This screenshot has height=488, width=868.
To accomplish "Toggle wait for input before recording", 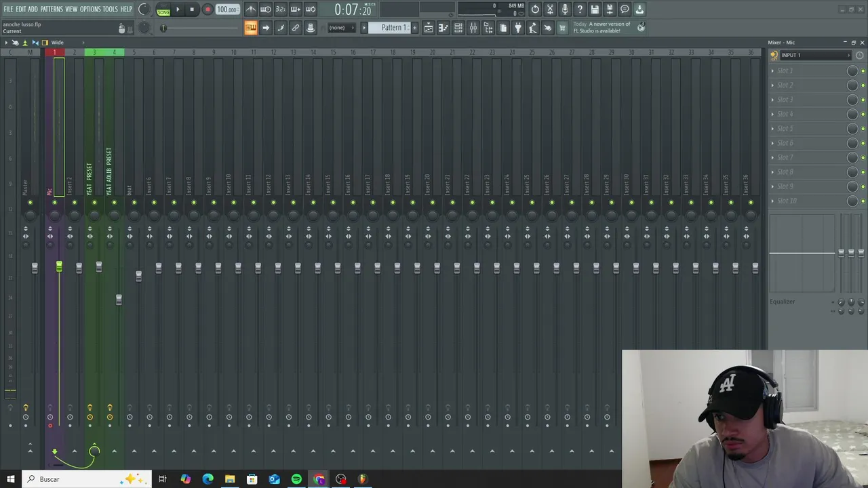I will click(x=265, y=9).
